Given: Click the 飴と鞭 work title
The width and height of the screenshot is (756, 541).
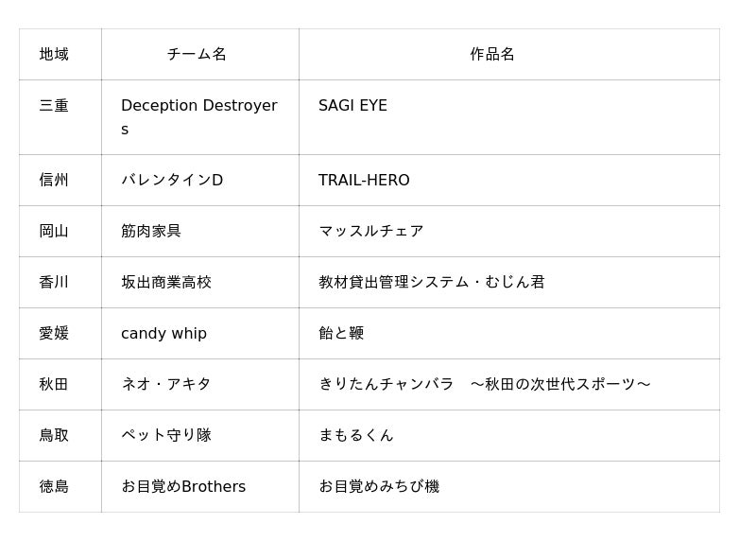Looking at the screenshot, I should coord(341,333).
